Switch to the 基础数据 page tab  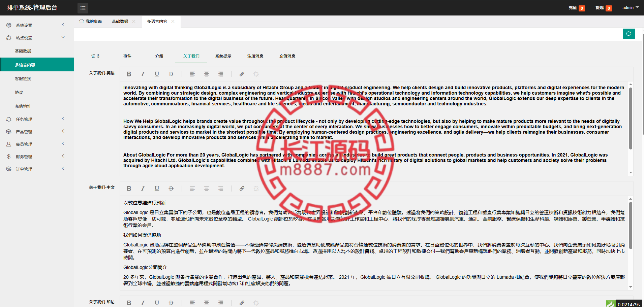(x=120, y=22)
